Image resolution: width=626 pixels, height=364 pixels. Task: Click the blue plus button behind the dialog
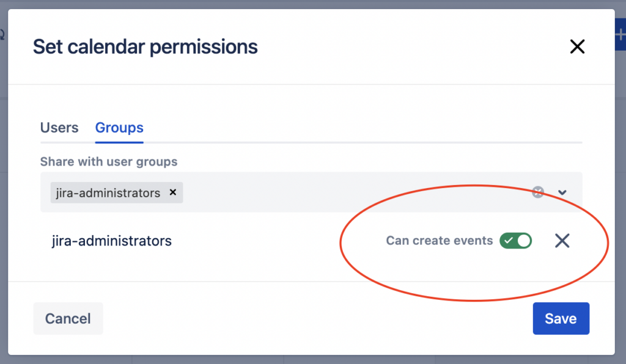(x=620, y=34)
